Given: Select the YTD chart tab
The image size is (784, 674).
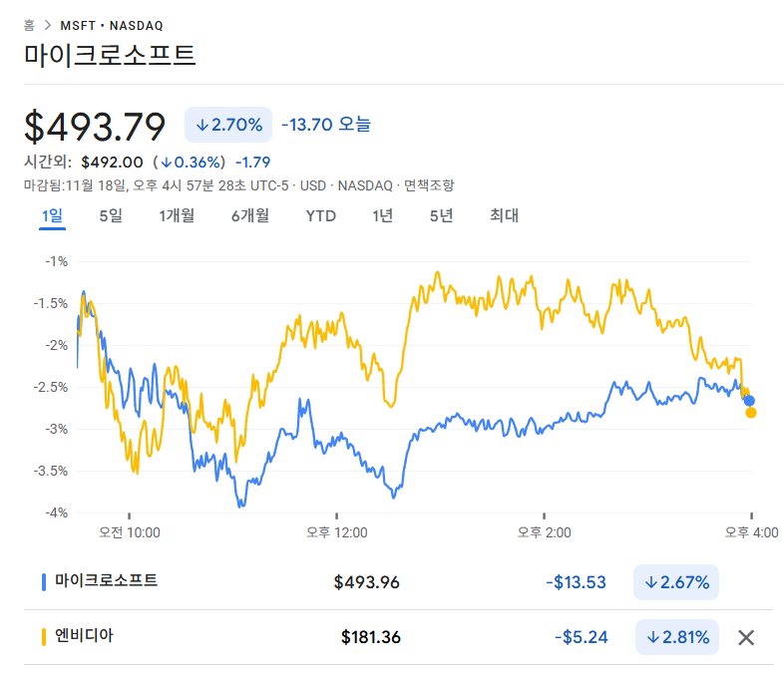Looking at the screenshot, I should (x=320, y=215).
